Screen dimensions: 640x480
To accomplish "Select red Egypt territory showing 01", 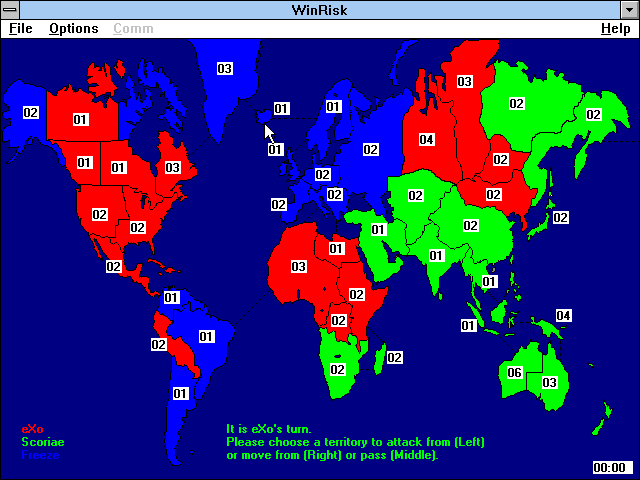I will tap(336, 249).
